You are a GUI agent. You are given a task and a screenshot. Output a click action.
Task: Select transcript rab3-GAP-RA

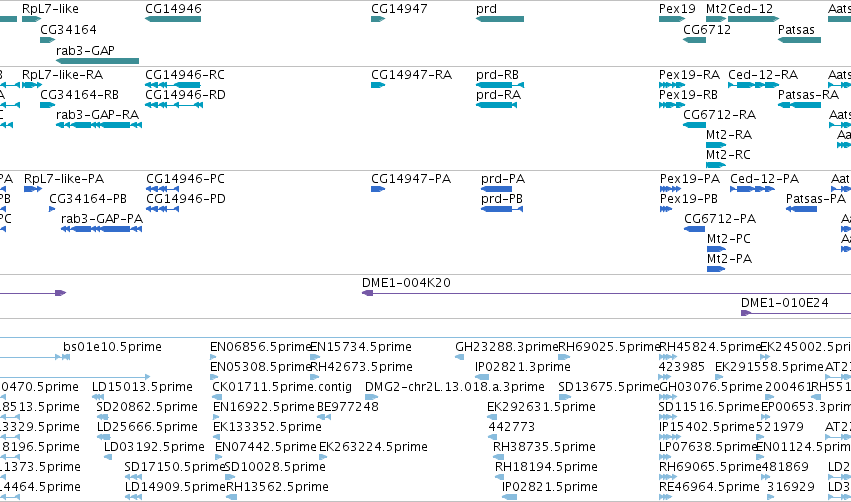(x=99, y=125)
